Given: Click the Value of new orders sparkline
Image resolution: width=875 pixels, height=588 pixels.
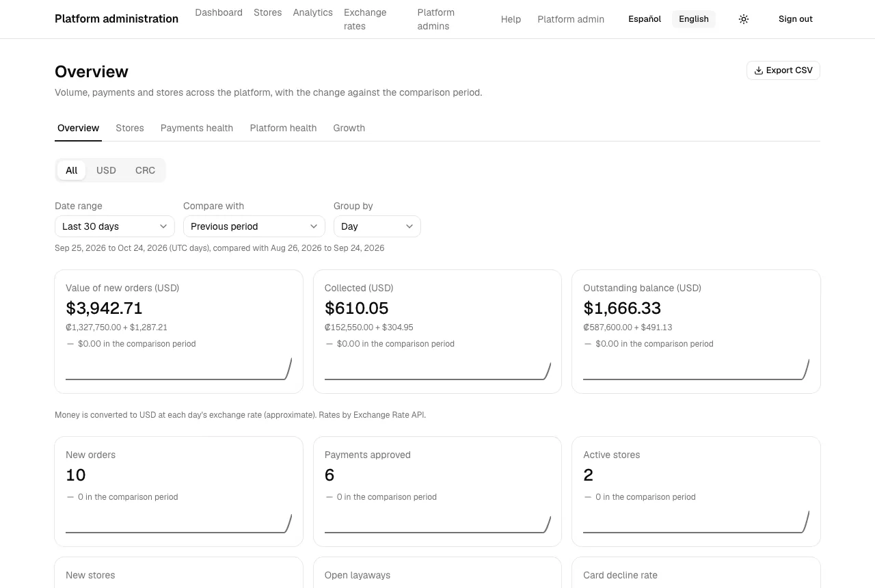Looking at the screenshot, I should pyautogui.click(x=178, y=369).
